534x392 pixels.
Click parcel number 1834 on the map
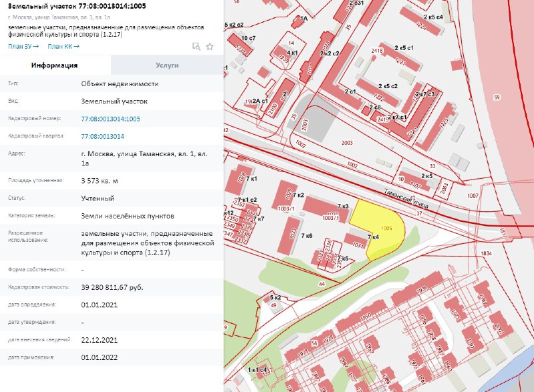tap(487, 253)
